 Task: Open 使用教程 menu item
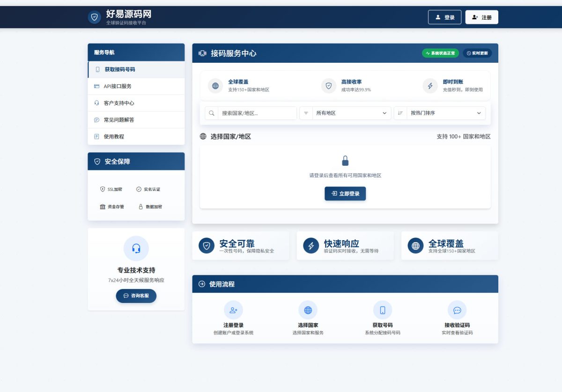[136, 137]
